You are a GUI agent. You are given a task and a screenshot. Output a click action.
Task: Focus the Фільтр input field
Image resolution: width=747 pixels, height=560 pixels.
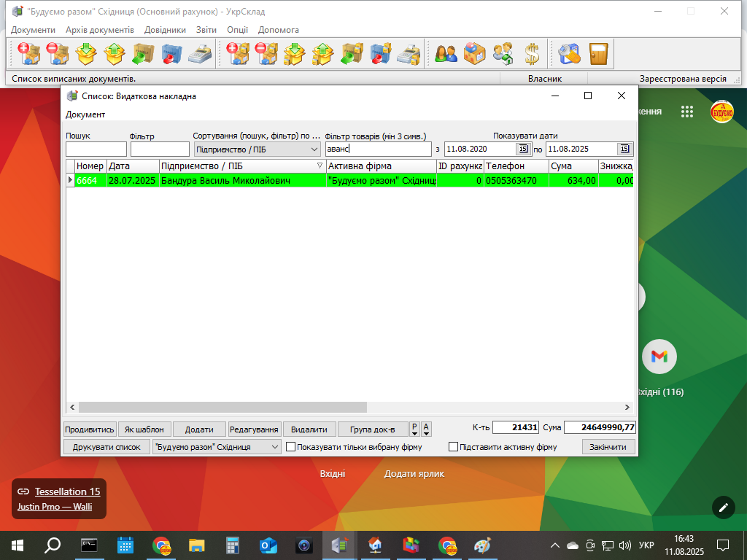tap(160, 149)
